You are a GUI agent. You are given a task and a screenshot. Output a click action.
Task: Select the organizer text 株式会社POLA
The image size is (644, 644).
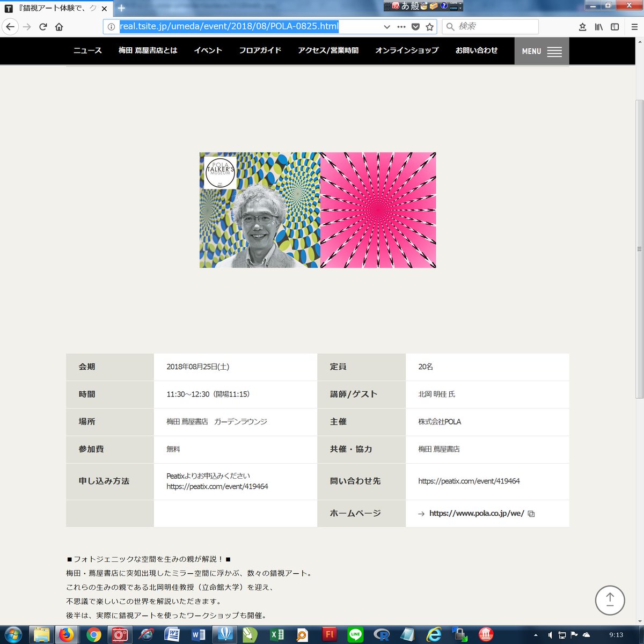click(x=440, y=422)
